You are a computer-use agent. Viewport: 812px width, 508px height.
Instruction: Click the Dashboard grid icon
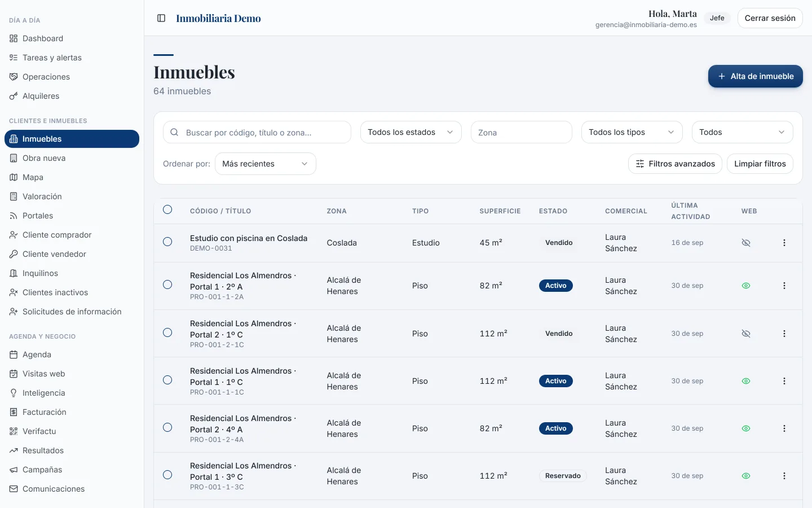(x=14, y=38)
